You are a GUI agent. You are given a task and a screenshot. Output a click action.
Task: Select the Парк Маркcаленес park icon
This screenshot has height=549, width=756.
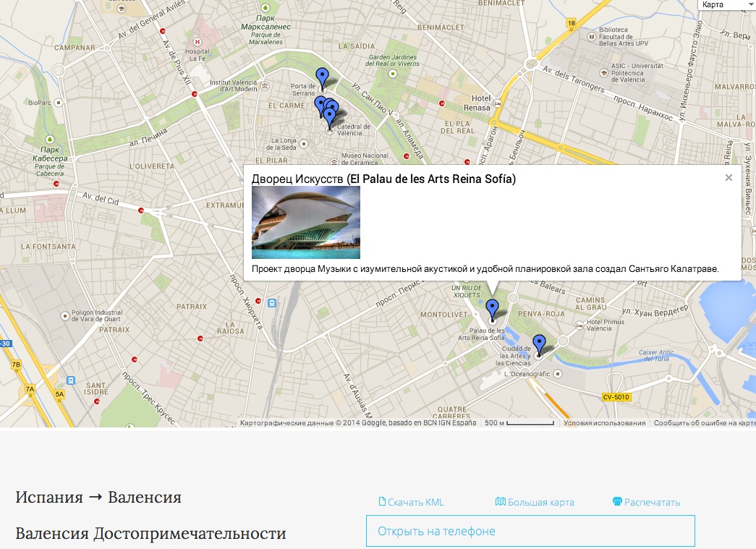tap(266, 8)
